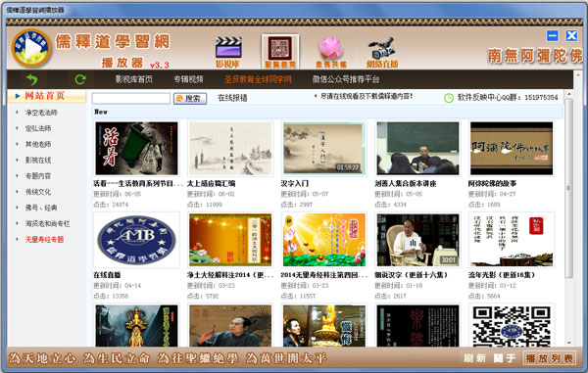This screenshot has width=588, height=373.
Task: Open the 活着 video thumbnail
Action: [x=136, y=148]
